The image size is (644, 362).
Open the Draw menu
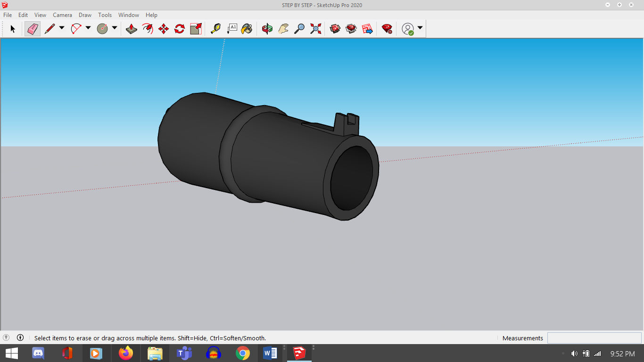click(x=85, y=15)
